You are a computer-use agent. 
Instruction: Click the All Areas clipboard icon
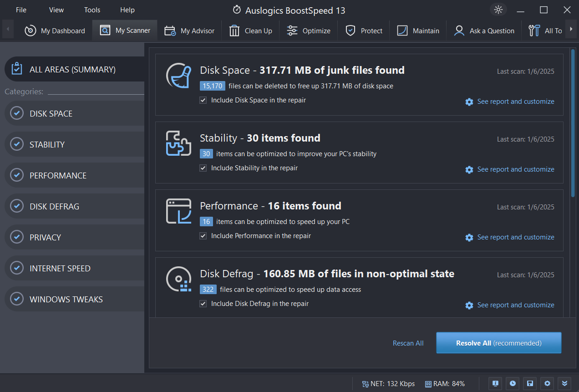tap(17, 69)
